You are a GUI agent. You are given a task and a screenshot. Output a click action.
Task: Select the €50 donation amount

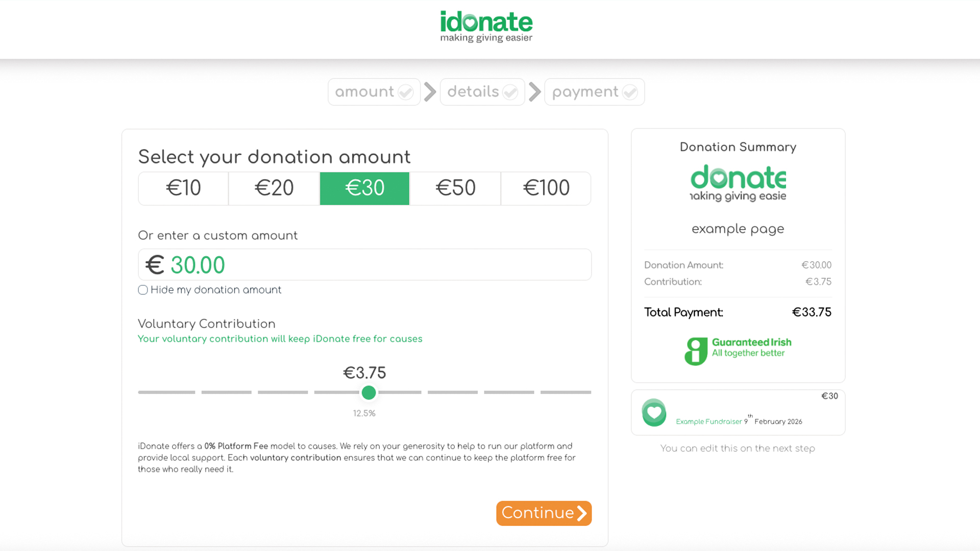(x=455, y=188)
